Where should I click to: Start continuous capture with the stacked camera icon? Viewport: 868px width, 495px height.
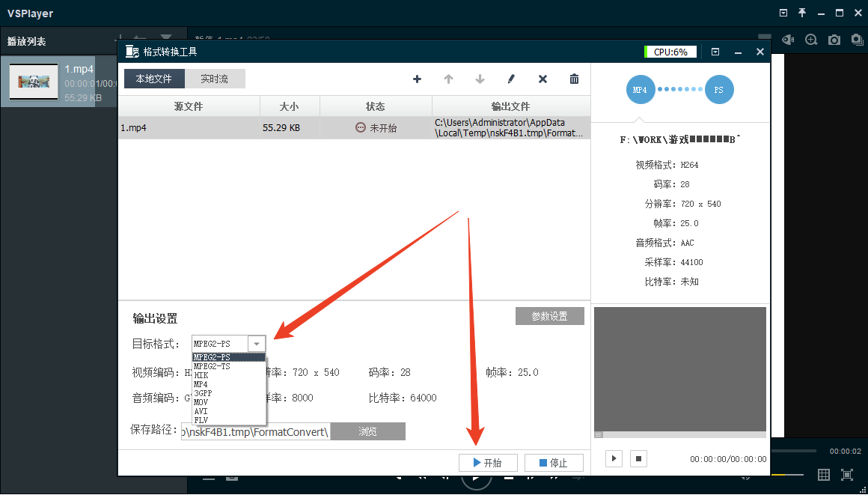coord(857,40)
